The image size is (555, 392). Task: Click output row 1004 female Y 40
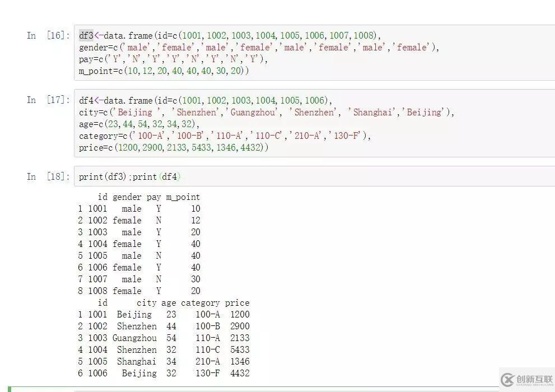tap(139, 244)
